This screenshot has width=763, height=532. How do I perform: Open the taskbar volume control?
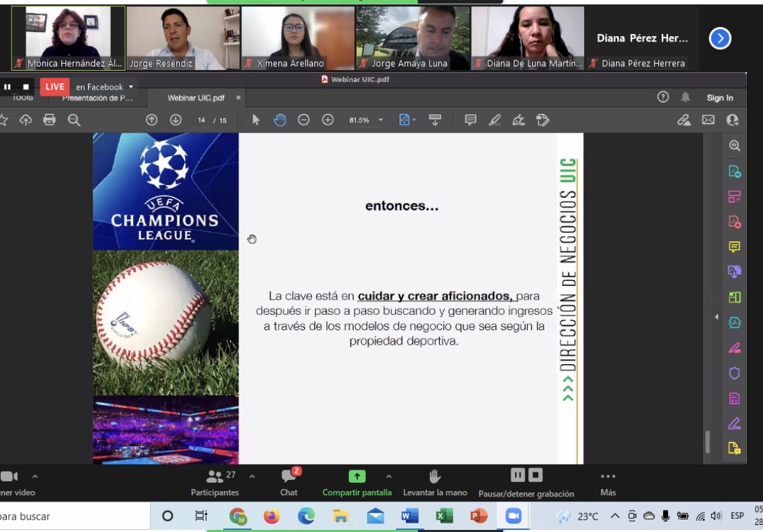pyautogui.click(x=716, y=516)
